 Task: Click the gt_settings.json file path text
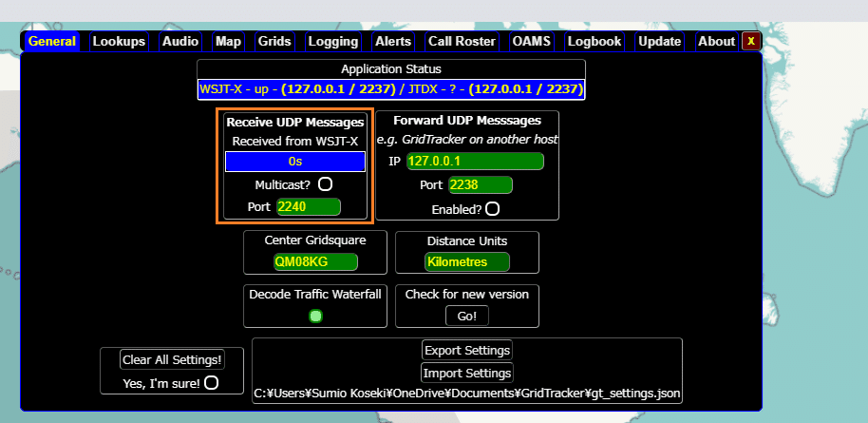click(467, 394)
